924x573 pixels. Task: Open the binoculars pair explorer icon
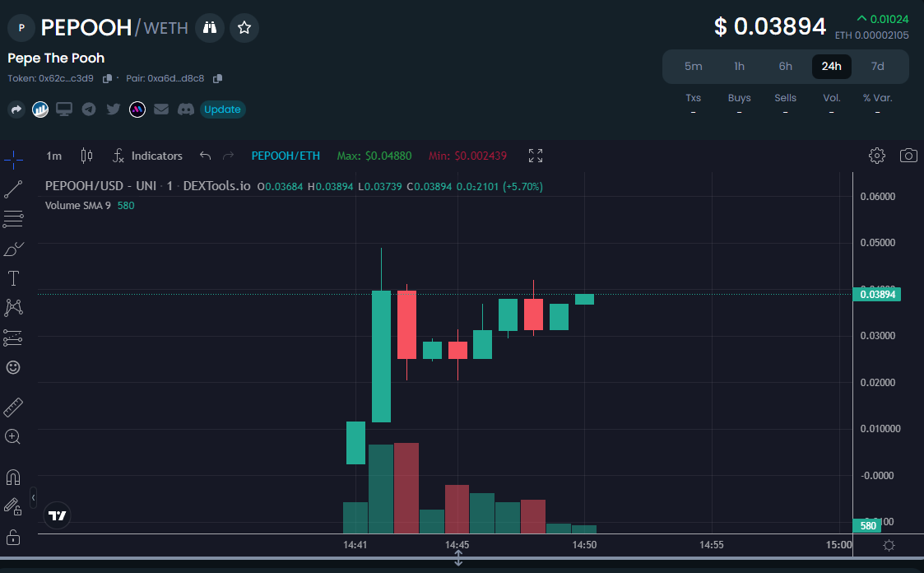click(210, 28)
